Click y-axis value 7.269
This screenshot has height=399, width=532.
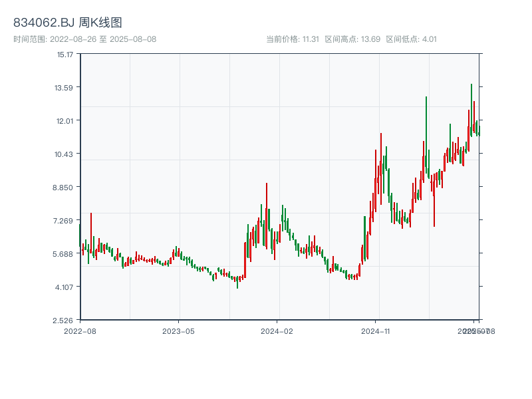pyautogui.click(x=63, y=221)
